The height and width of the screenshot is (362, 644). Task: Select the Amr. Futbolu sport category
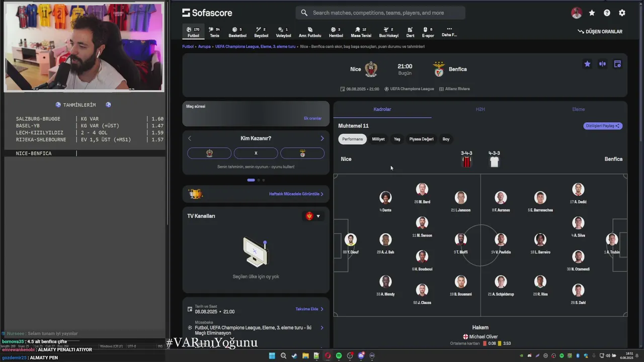coord(310,32)
